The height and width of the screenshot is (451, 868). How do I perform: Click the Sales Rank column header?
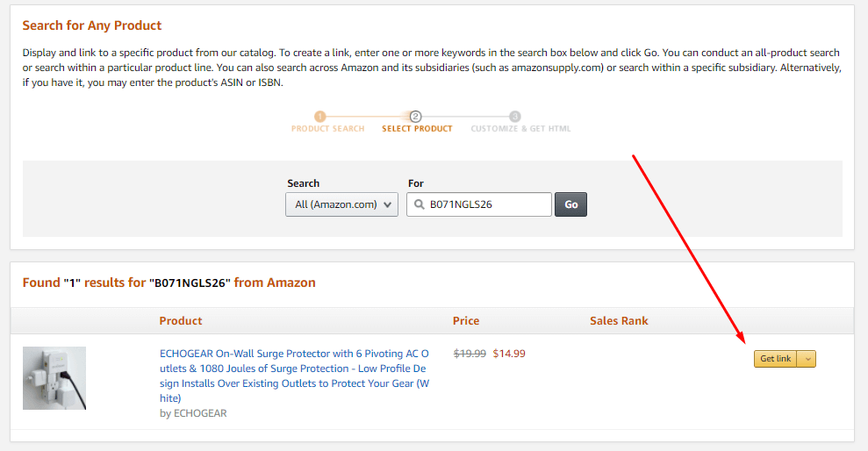(619, 321)
